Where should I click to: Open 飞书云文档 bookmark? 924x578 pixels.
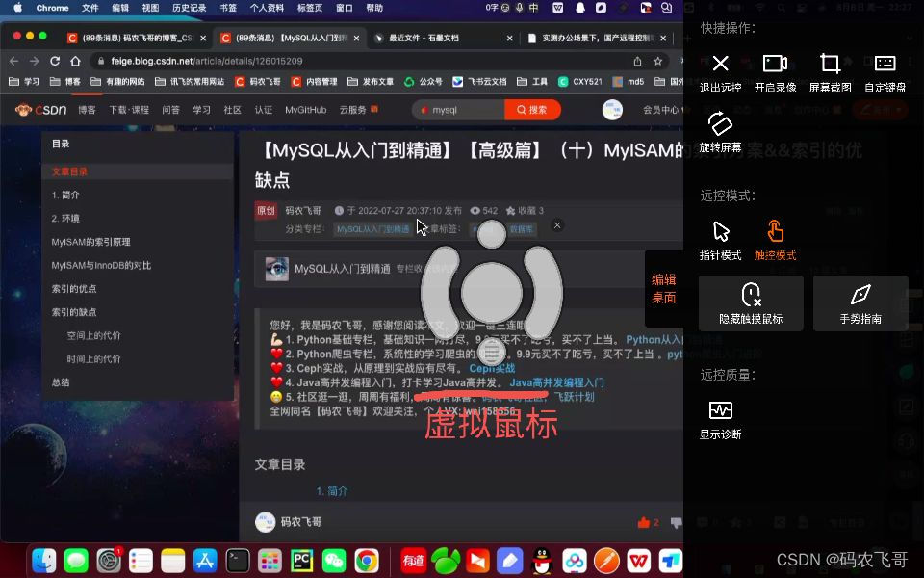click(x=479, y=81)
